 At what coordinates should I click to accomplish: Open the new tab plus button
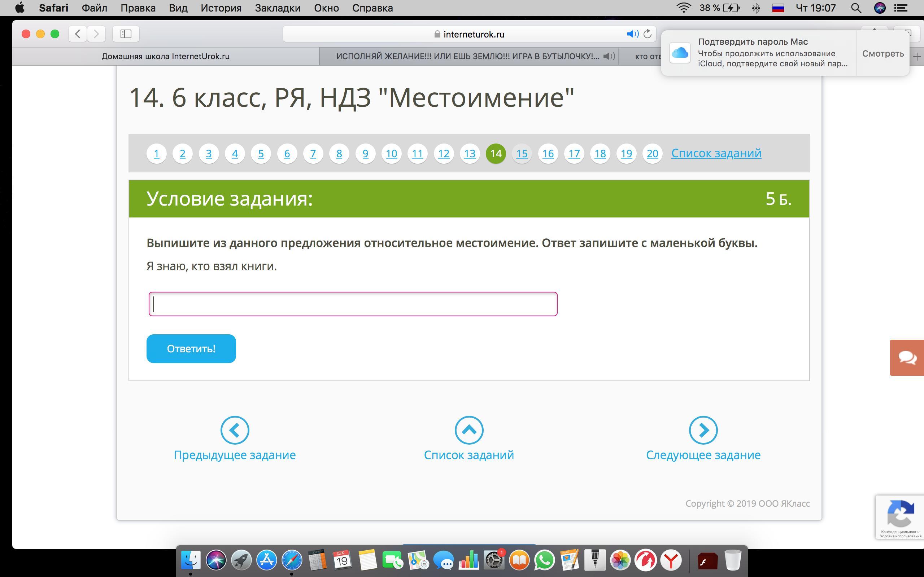917,57
